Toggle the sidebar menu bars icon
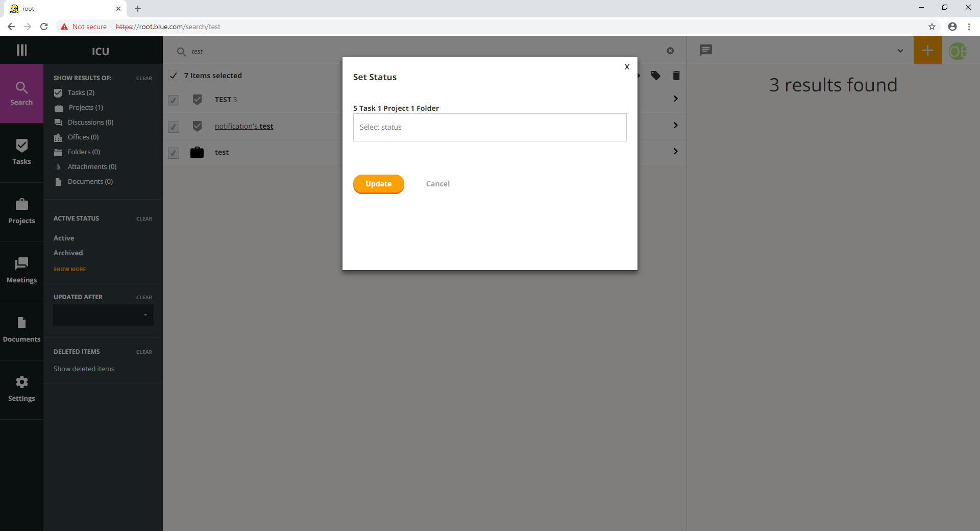Image resolution: width=980 pixels, height=531 pixels. pyautogui.click(x=21, y=50)
